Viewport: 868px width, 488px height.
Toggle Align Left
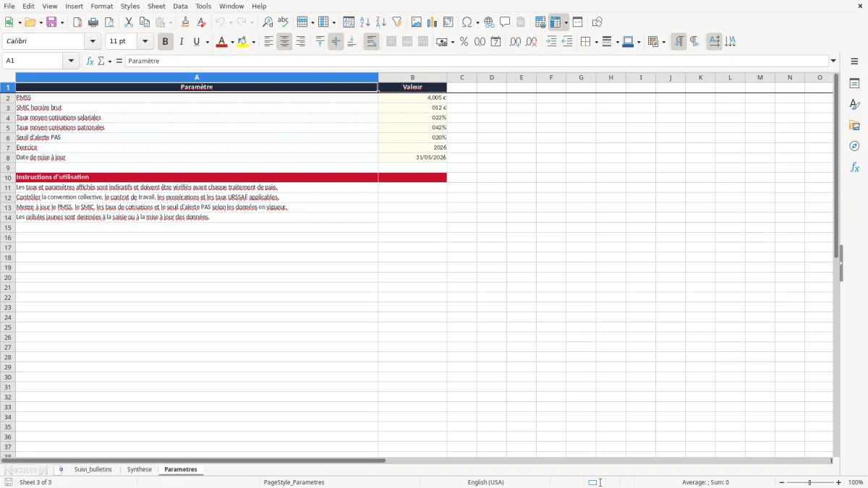pyautogui.click(x=268, y=42)
